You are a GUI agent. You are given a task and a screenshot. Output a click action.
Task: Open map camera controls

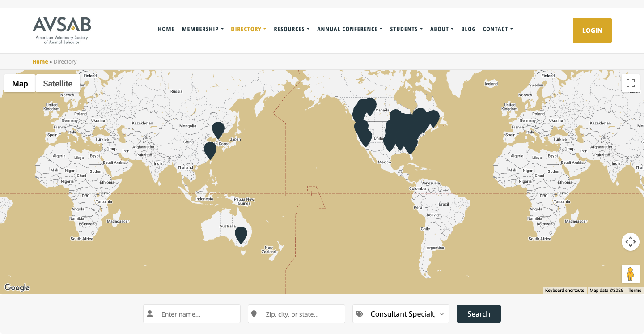(x=631, y=242)
